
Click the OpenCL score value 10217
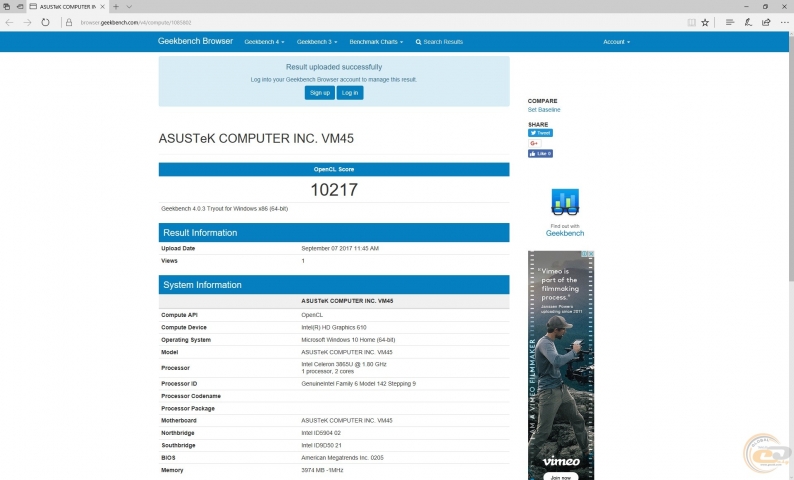click(x=334, y=190)
